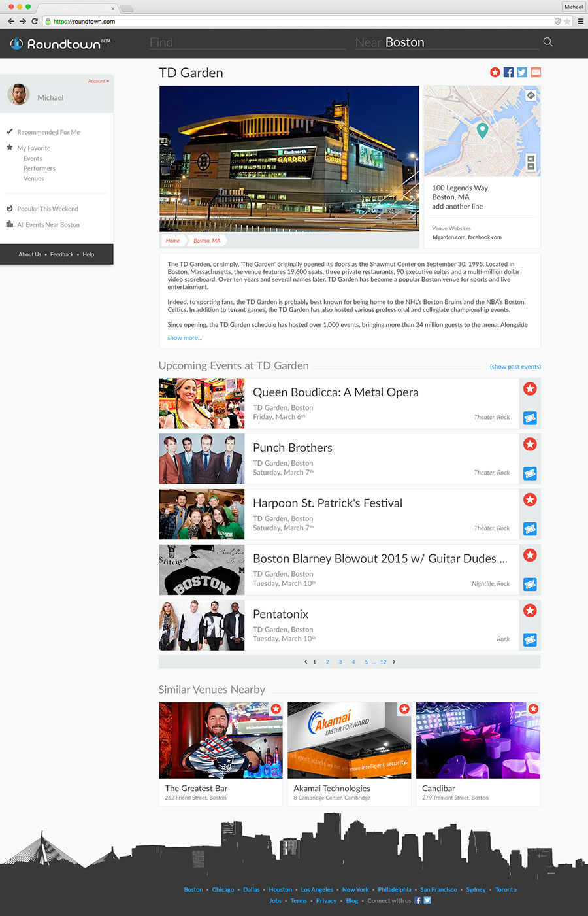Open the browser hamburger menu
Image resolution: width=588 pixels, height=916 pixels.
click(x=580, y=21)
